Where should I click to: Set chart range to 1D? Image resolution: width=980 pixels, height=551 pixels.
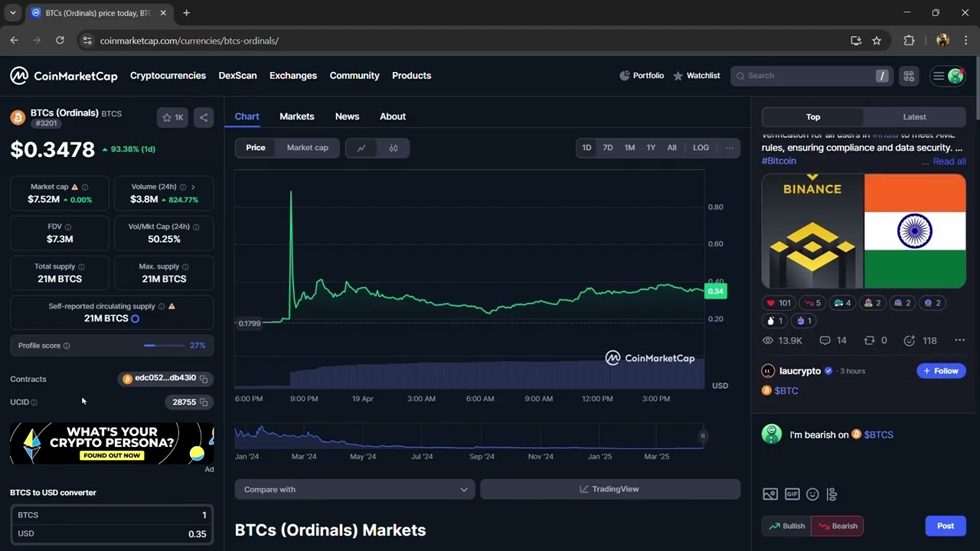tap(586, 148)
